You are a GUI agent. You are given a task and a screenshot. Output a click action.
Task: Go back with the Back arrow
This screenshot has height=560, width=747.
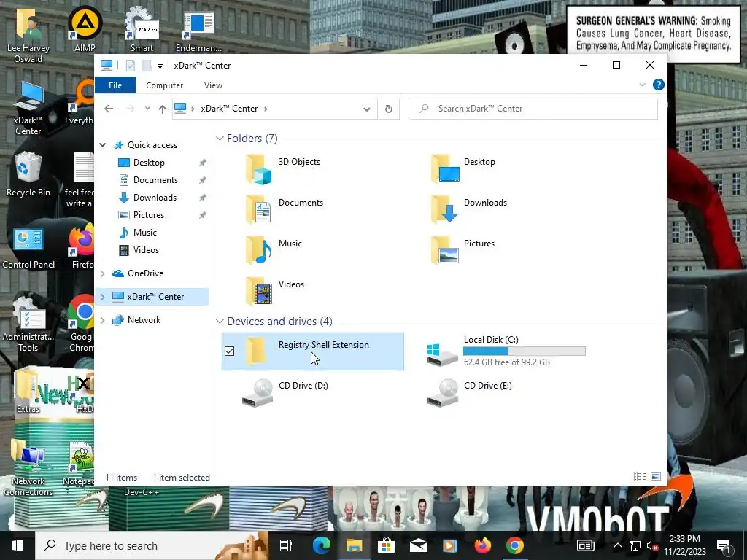pyautogui.click(x=109, y=109)
